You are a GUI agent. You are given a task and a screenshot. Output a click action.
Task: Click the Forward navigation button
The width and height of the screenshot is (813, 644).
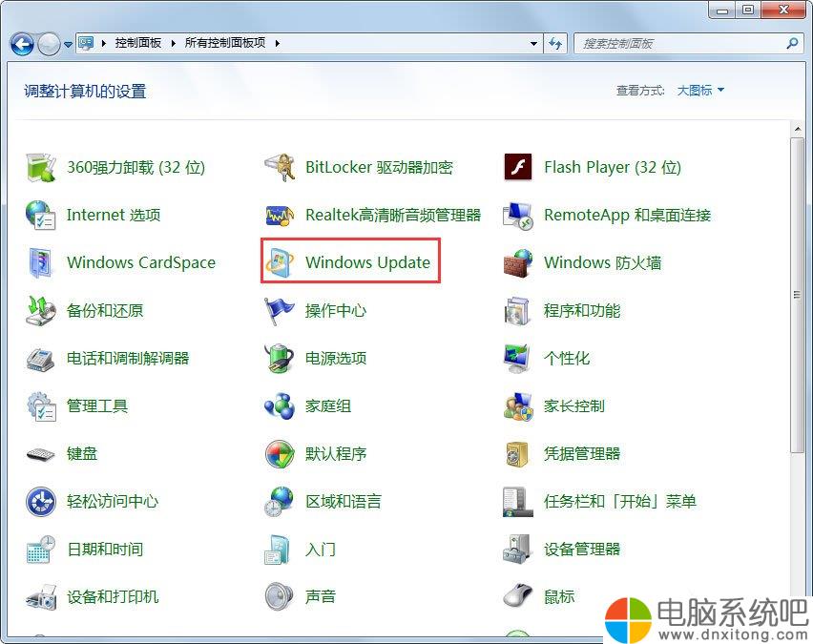(x=50, y=45)
